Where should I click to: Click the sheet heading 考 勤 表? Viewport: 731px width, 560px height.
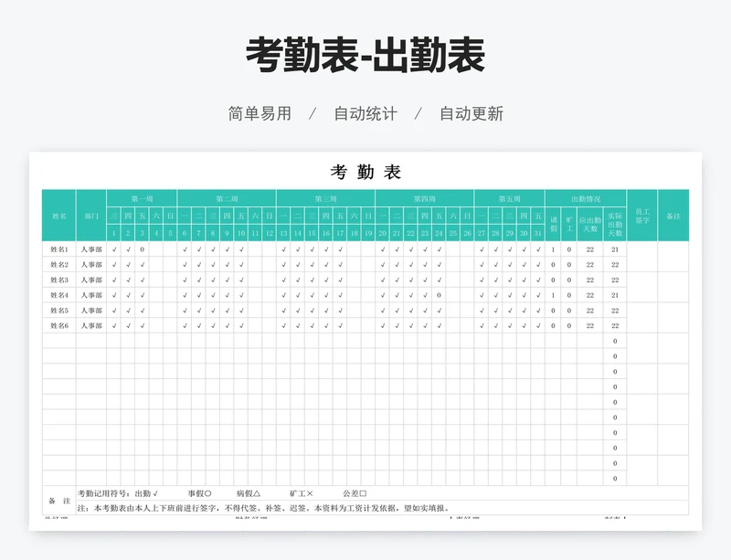pyautogui.click(x=365, y=172)
